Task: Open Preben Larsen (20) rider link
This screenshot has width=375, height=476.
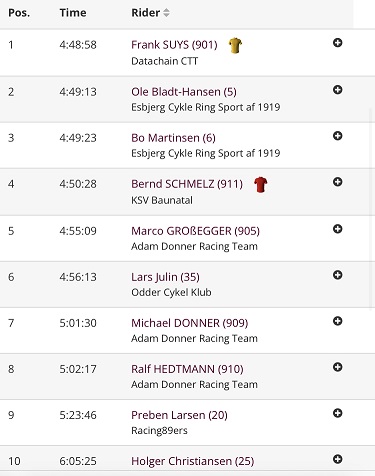Action: pos(179,415)
